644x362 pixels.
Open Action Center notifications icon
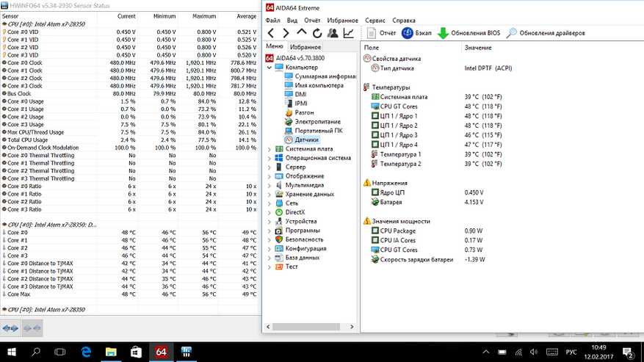coord(629,352)
